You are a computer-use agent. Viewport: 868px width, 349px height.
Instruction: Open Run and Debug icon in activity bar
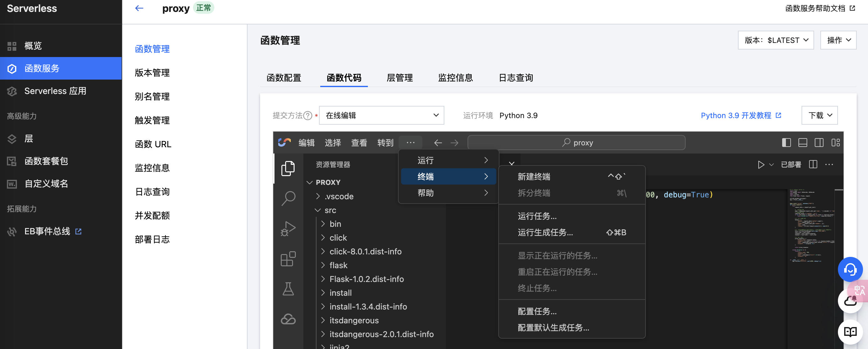[x=288, y=228]
